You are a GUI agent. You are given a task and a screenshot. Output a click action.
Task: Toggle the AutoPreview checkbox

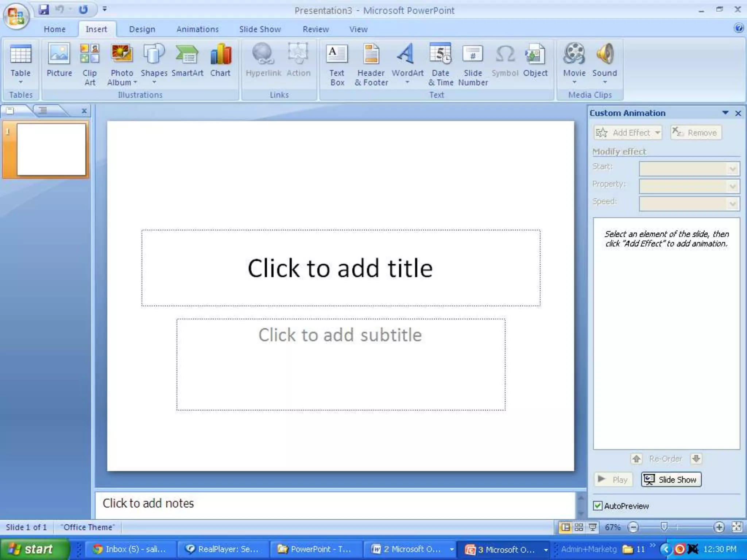597,506
